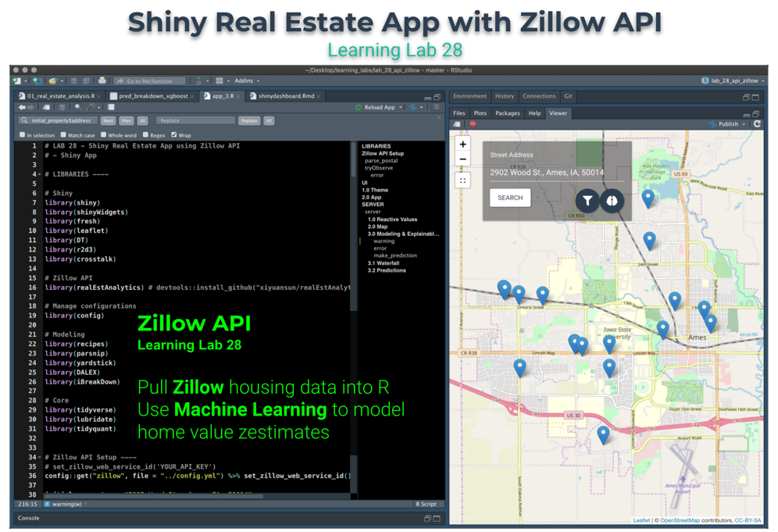This screenshot has height=532, width=778.
Task: Zoom out the Leaflet map with minus
Action: click(x=463, y=159)
